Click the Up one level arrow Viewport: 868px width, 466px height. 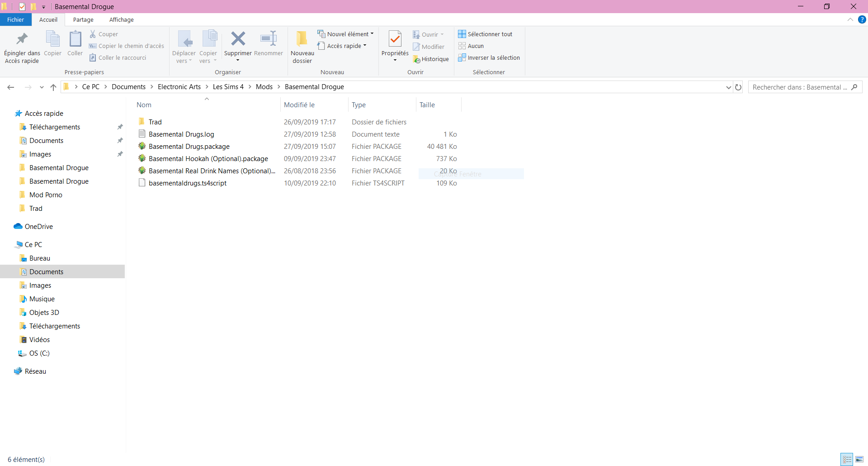pos(53,87)
